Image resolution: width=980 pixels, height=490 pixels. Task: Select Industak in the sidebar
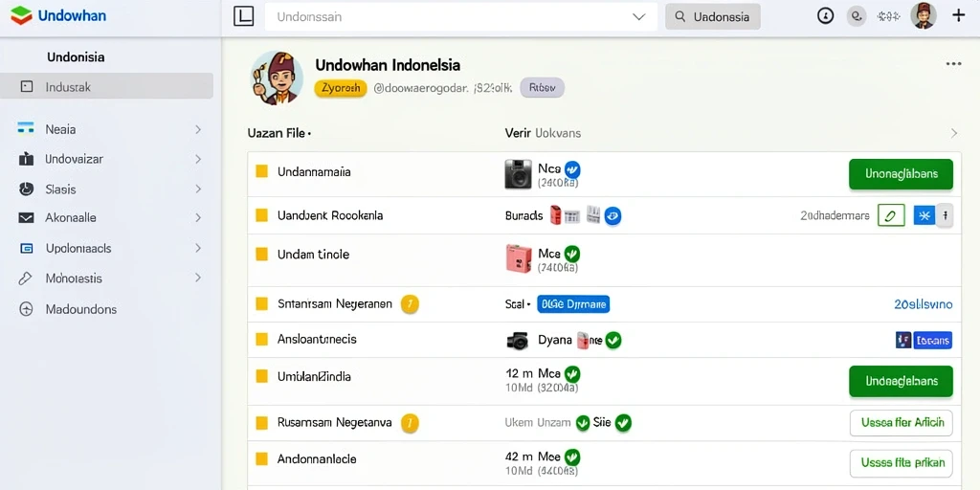pos(106,86)
